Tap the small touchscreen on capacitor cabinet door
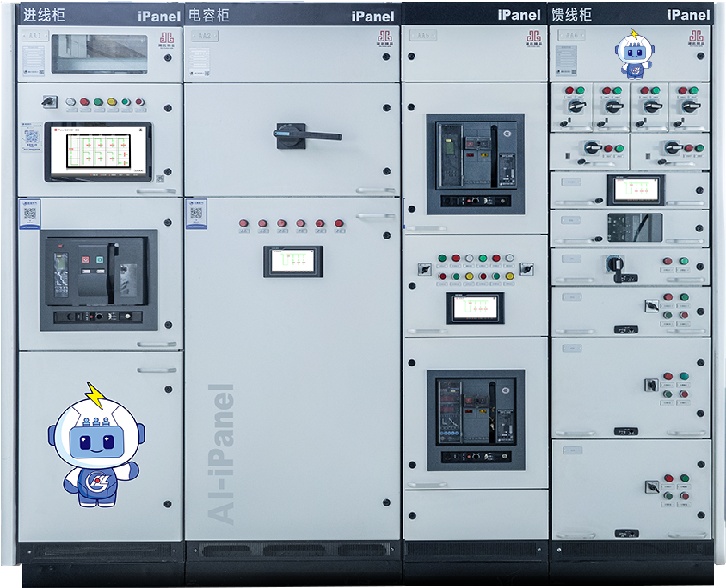 point(293,261)
